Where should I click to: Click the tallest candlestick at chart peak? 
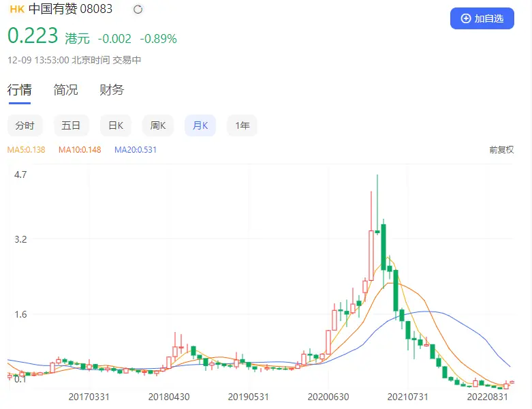pyautogui.click(x=377, y=225)
